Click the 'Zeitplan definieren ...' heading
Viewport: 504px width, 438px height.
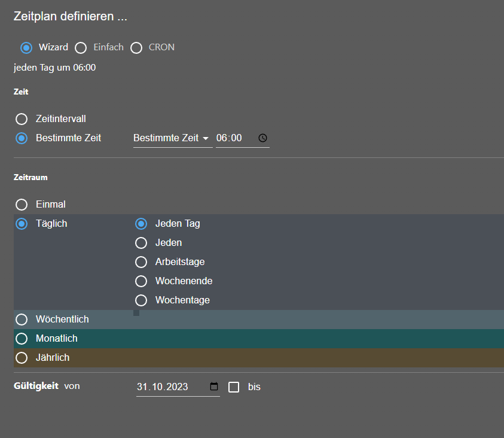coord(71,16)
